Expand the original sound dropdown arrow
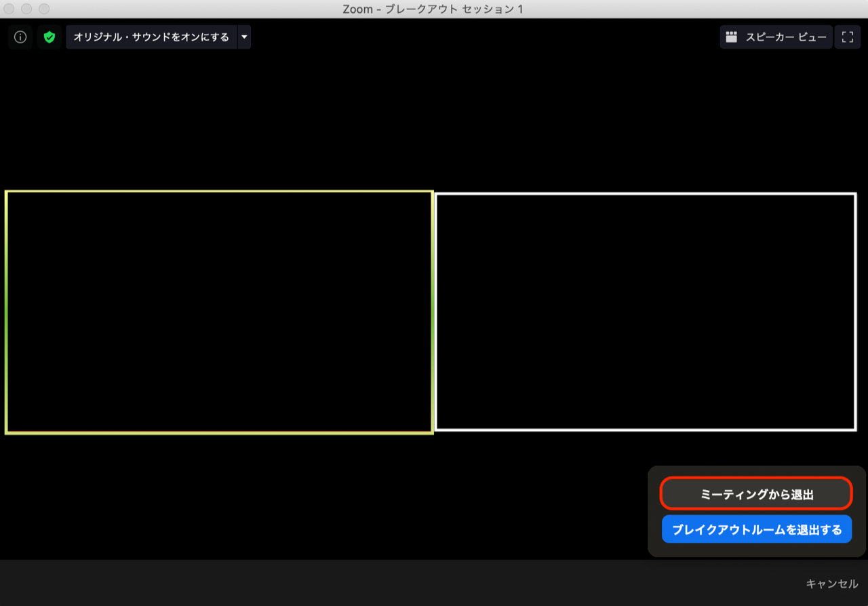The image size is (868, 606). pyautogui.click(x=244, y=37)
